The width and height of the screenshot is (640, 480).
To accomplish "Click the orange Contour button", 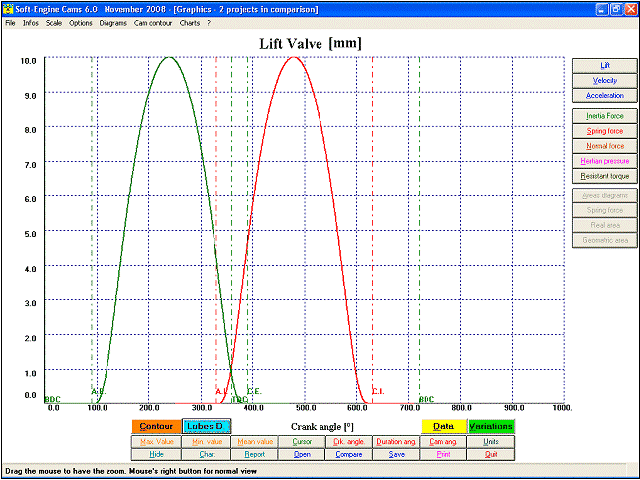I will [156, 427].
